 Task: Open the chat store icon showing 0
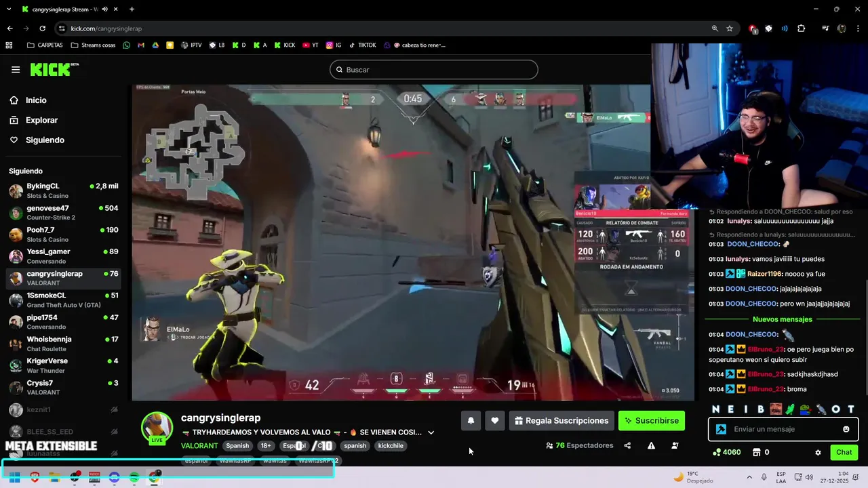pos(761,452)
